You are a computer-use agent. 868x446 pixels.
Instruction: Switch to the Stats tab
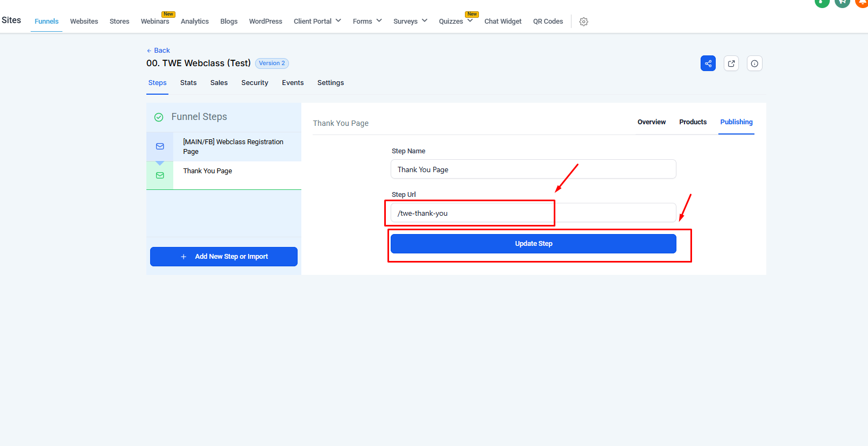pos(188,83)
